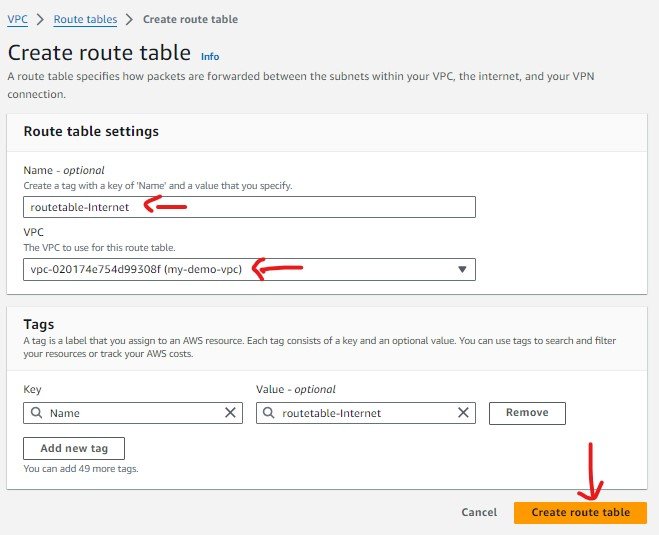Click the Route table settings heading

pos(91,131)
